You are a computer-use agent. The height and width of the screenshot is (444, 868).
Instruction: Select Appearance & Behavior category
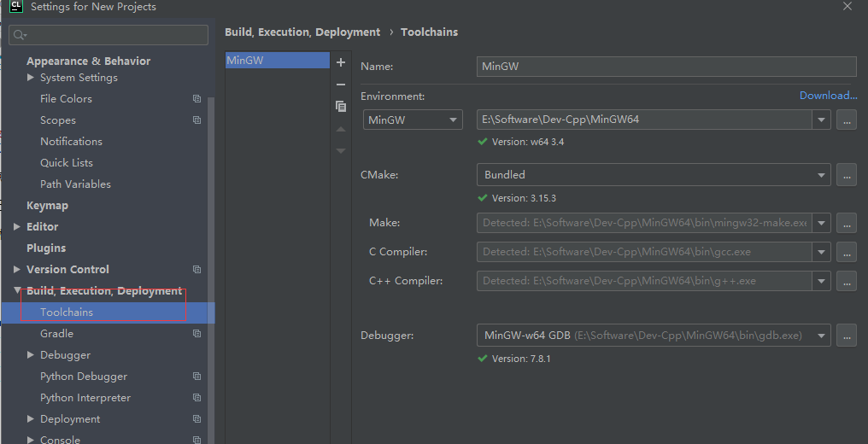(x=89, y=61)
